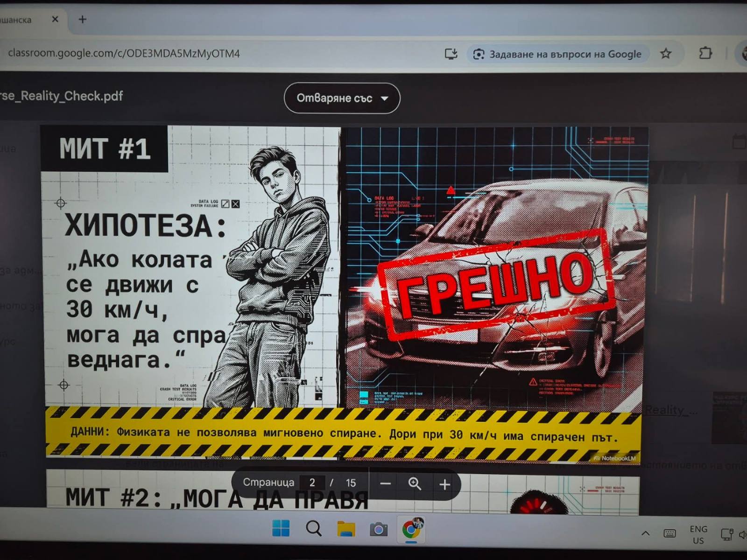
Task: Open Windows Search from taskbar
Action: click(313, 529)
